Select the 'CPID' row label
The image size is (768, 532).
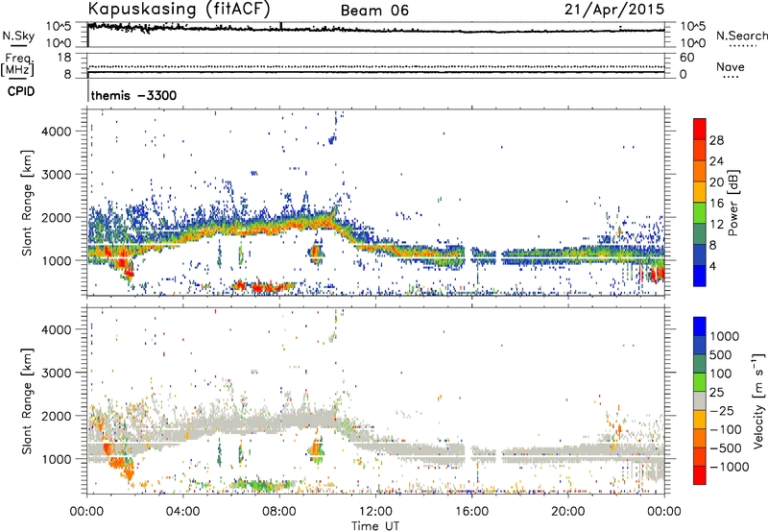click(x=21, y=91)
